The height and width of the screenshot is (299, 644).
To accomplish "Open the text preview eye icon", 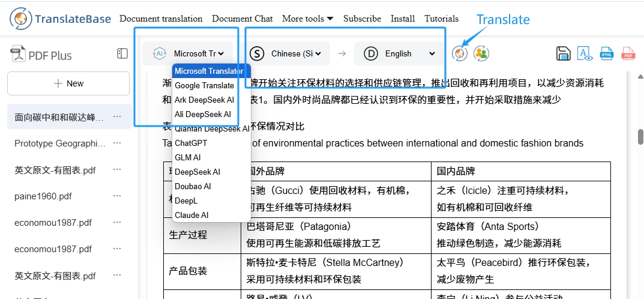I will (585, 53).
